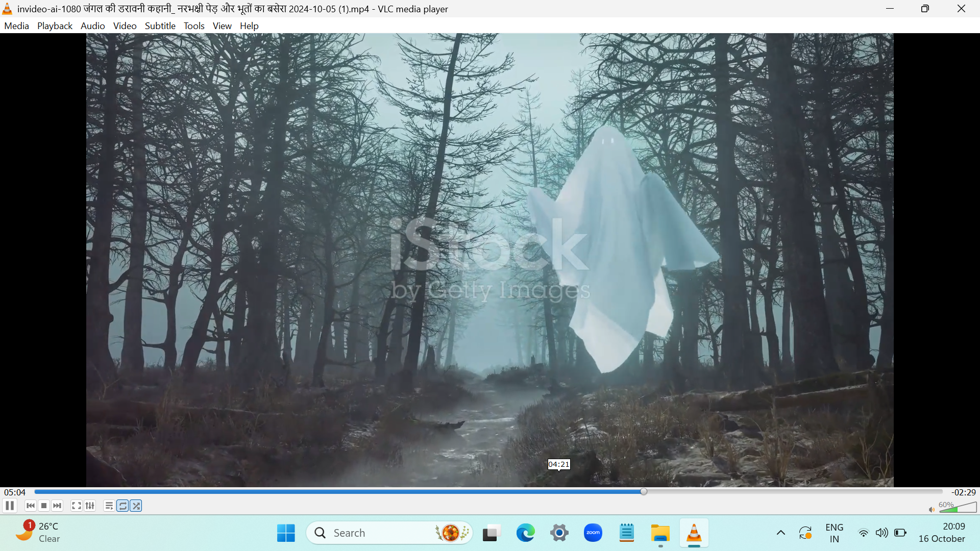Skip to the previous media
980x551 pixels.
click(x=31, y=506)
